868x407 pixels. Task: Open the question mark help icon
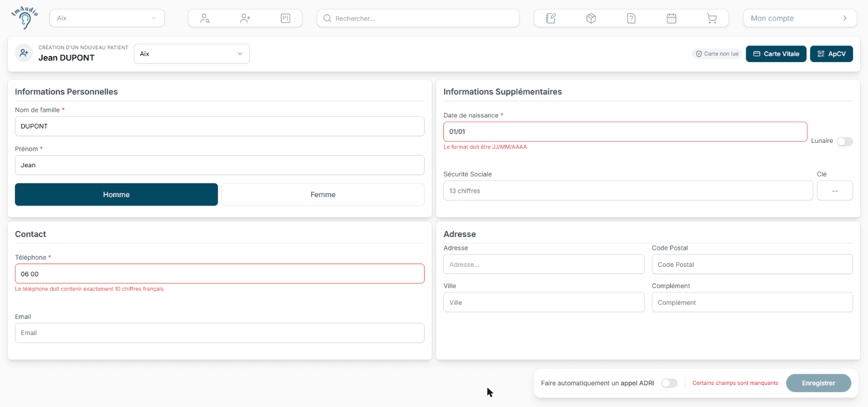[631, 18]
